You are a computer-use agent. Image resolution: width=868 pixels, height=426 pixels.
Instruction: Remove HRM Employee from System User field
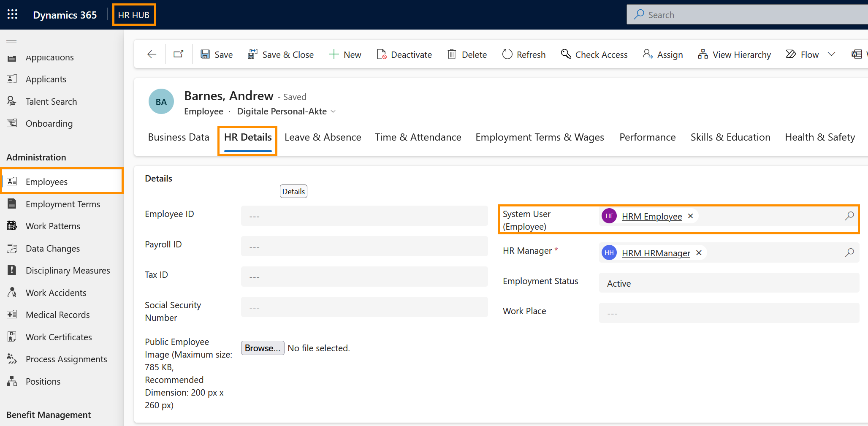click(691, 216)
